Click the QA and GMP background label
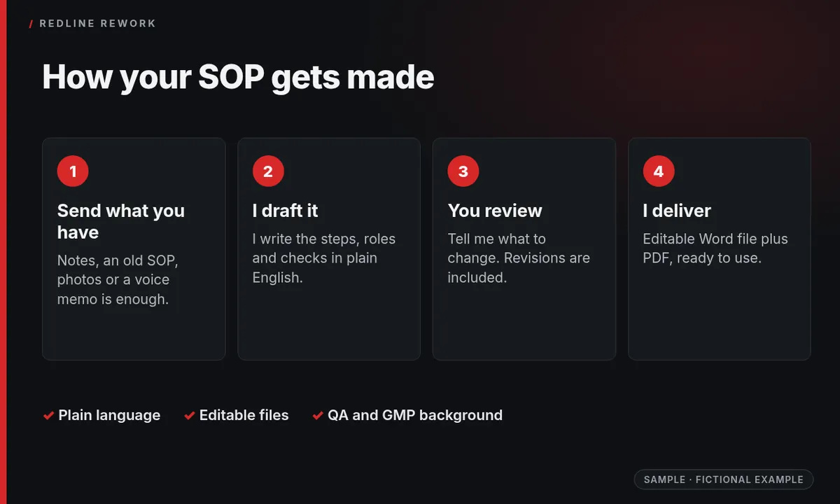Viewport: 840px width, 504px height. (415, 415)
